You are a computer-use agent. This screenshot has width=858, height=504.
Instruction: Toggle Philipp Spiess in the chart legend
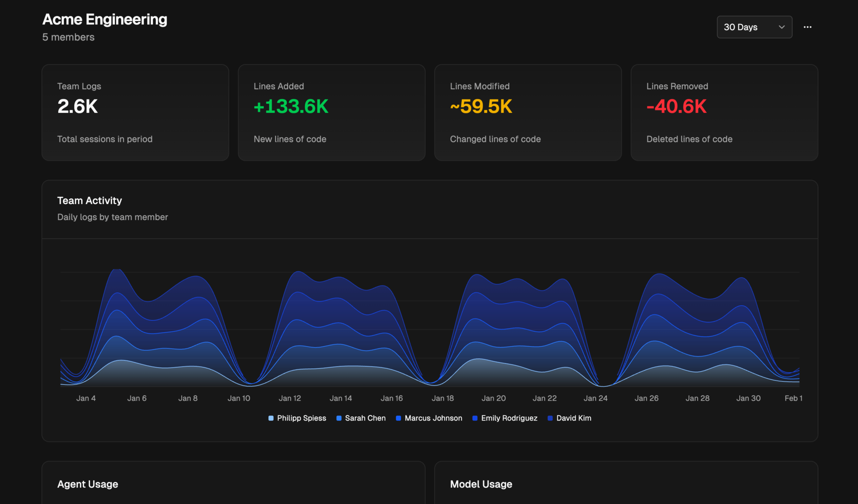coord(297,418)
